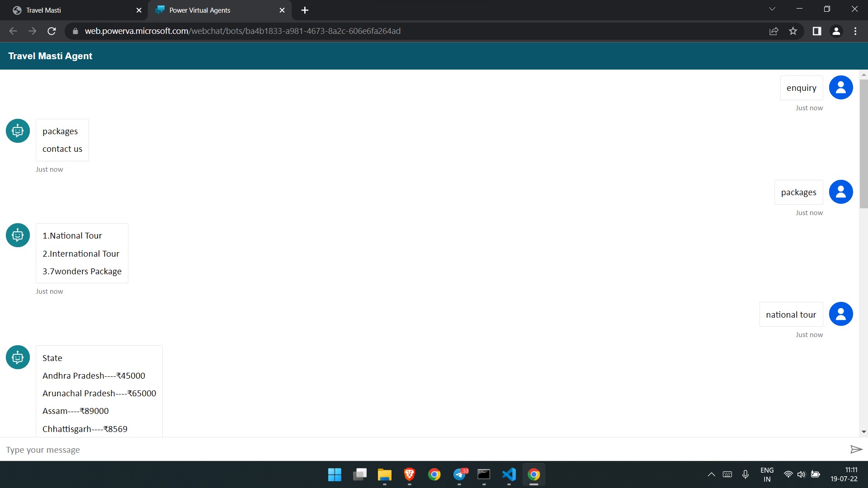Show hidden system tray icons
This screenshot has width=868, height=488.
click(711, 474)
